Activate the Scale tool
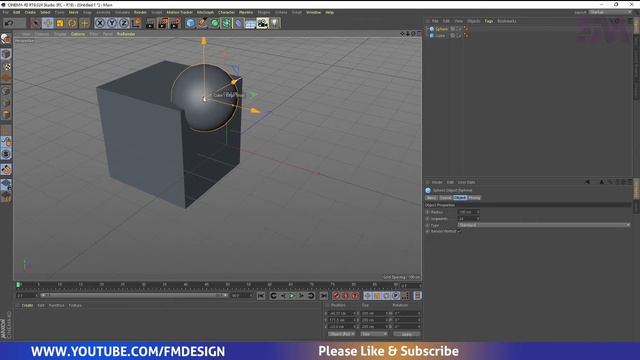The image size is (640, 360). (x=60, y=23)
